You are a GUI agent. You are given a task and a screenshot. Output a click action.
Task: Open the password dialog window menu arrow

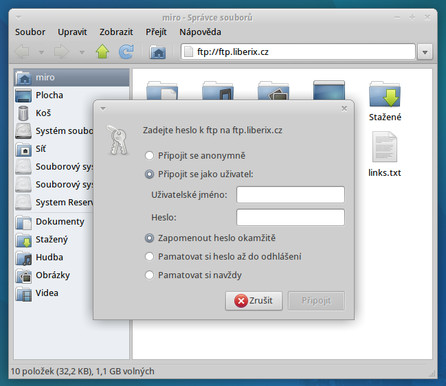click(103, 108)
